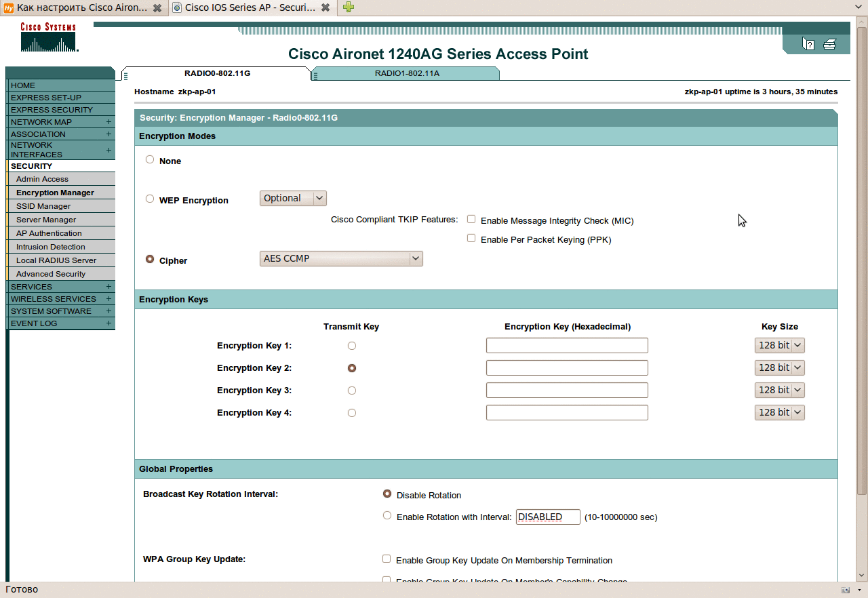This screenshot has width=868, height=598.
Task: Click the Encryption Key 2 hexadecimal field
Action: coord(567,368)
